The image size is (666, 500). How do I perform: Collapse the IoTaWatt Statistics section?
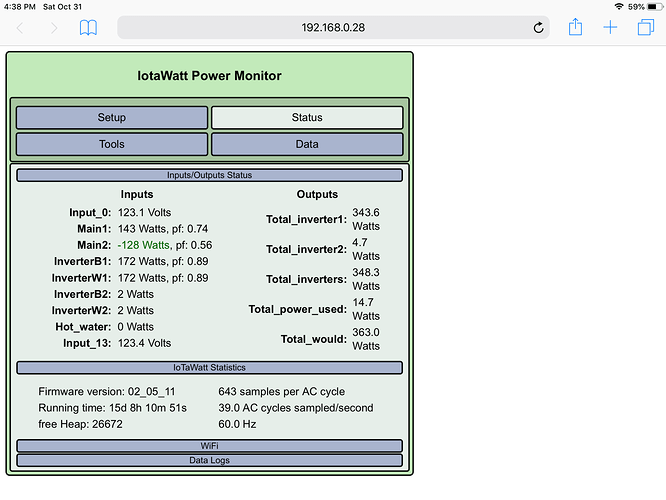[209, 367]
